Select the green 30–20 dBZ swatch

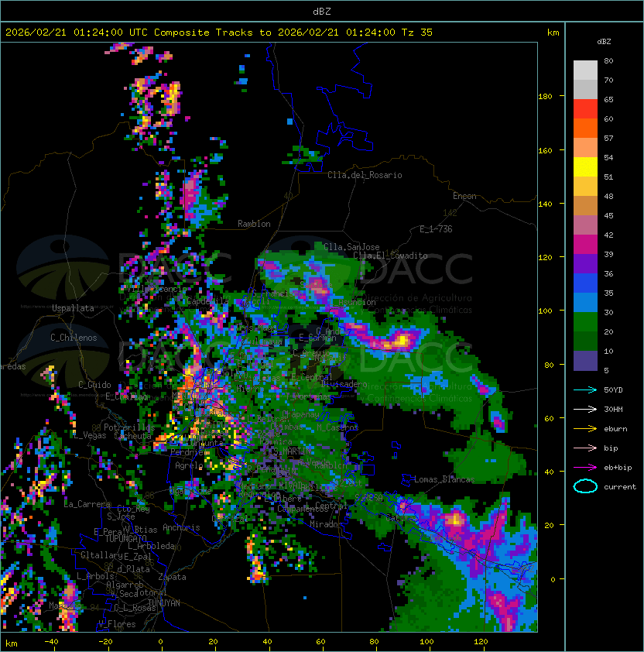point(585,322)
